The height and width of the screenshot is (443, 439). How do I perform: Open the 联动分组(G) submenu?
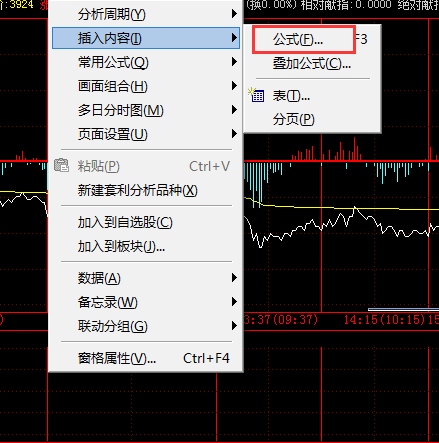(x=146, y=326)
